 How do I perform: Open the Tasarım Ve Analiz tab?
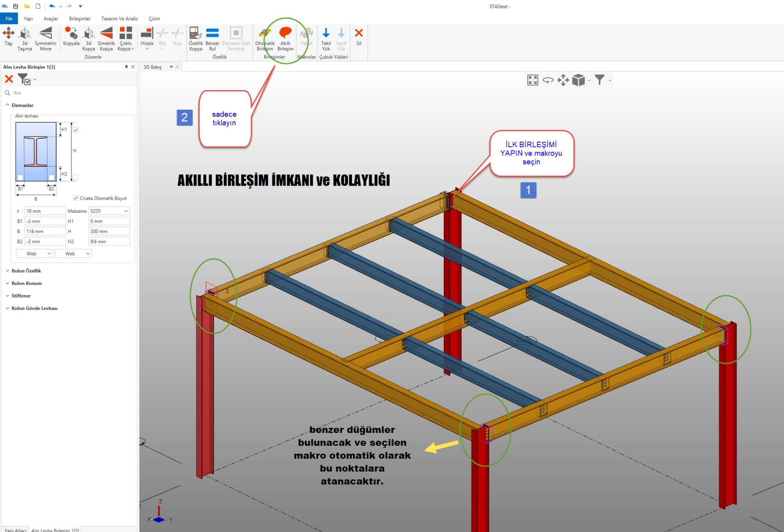[120, 18]
